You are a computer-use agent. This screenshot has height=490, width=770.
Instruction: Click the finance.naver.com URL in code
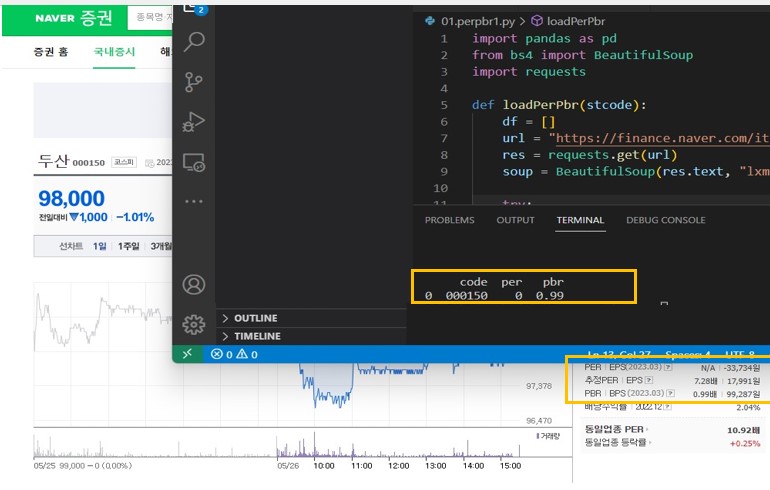tap(661, 138)
